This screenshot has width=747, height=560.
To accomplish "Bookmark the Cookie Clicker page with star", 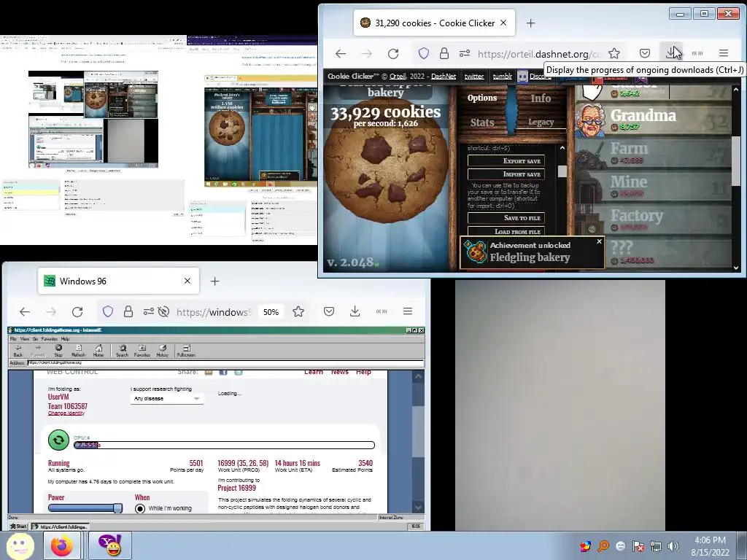I will pos(614,53).
